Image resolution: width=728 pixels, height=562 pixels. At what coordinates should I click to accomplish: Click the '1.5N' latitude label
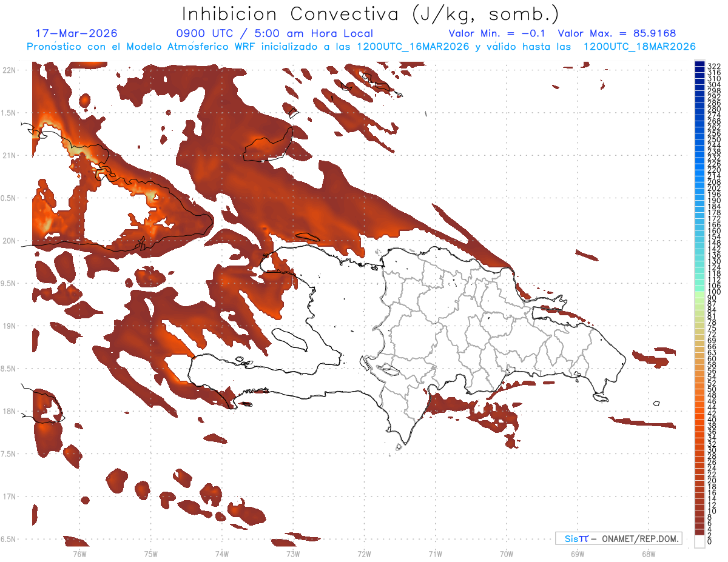pyautogui.click(x=8, y=113)
